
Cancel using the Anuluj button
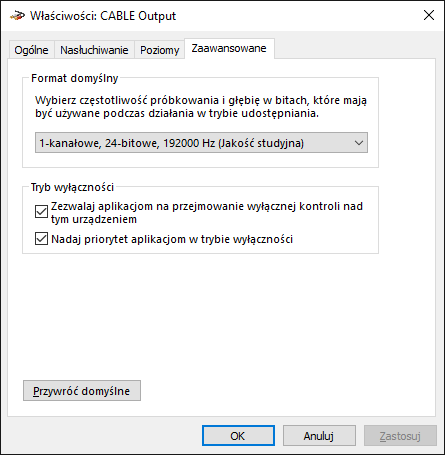pyautogui.click(x=319, y=436)
